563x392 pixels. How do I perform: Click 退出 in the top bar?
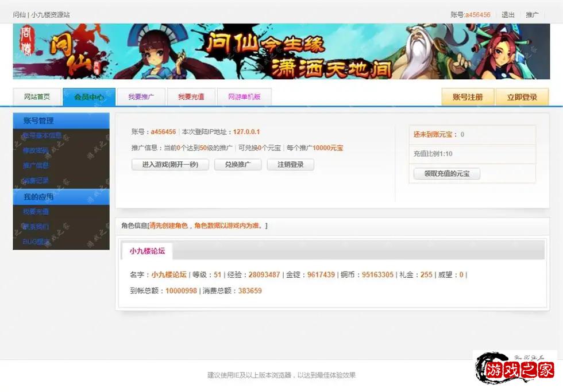point(508,15)
